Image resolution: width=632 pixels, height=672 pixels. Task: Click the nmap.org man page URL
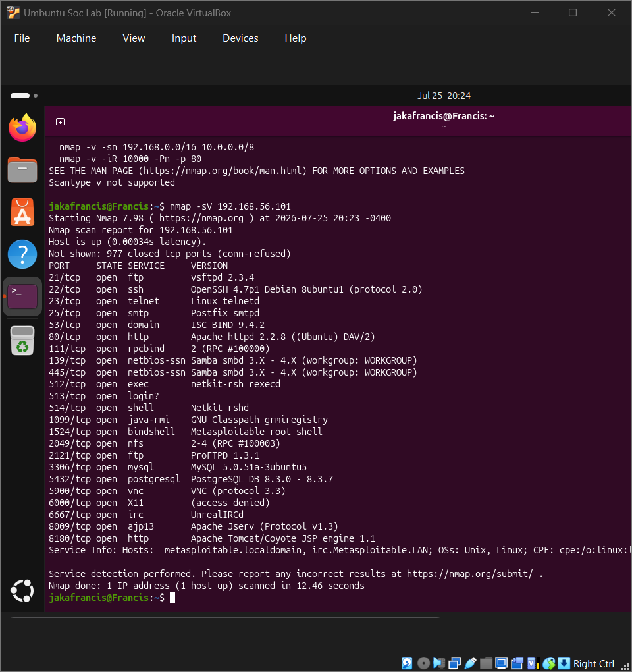223,171
